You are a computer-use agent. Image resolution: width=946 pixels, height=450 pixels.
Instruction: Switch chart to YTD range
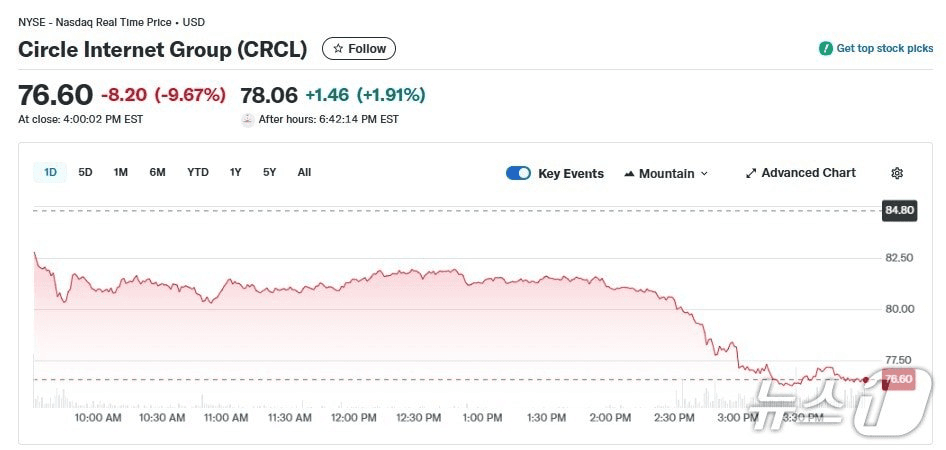pyautogui.click(x=198, y=172)
